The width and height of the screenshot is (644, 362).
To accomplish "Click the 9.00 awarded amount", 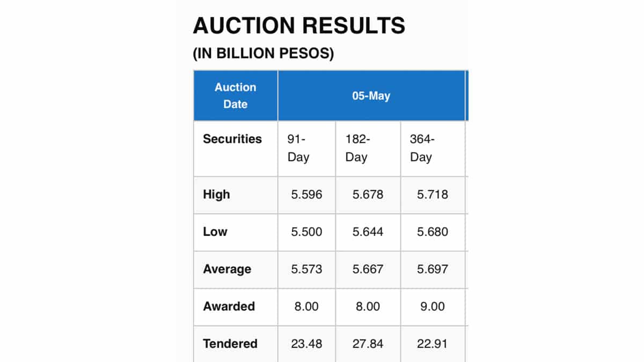I will 432,307.
